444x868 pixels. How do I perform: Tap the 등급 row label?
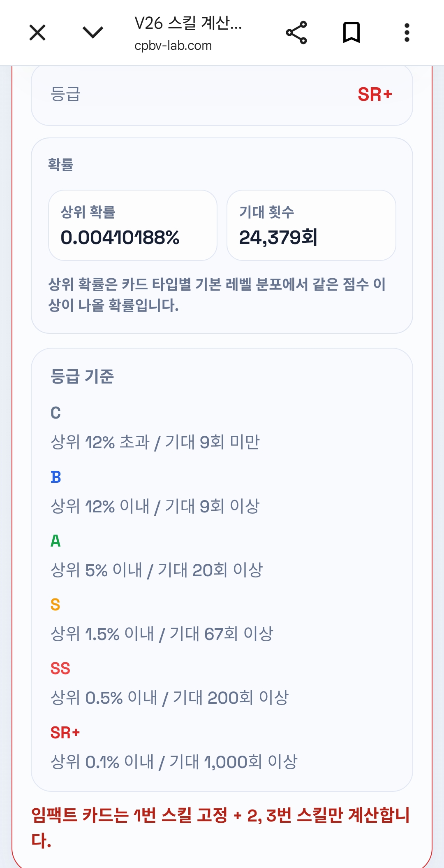click(x=65, y=94)
